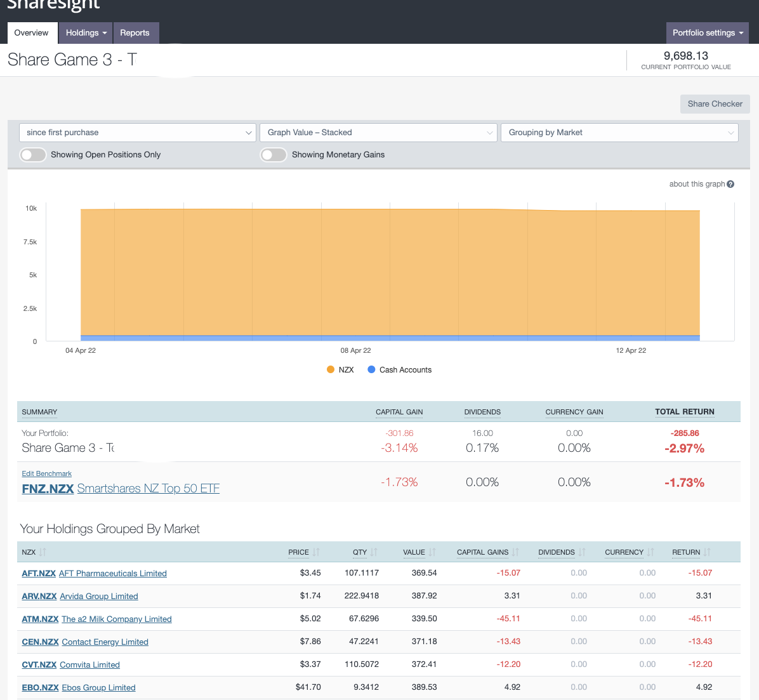Viewport: 759px width, 700px height.
Task: Sort holdings by the QTY sort icon
Action: tap(374, 552)
